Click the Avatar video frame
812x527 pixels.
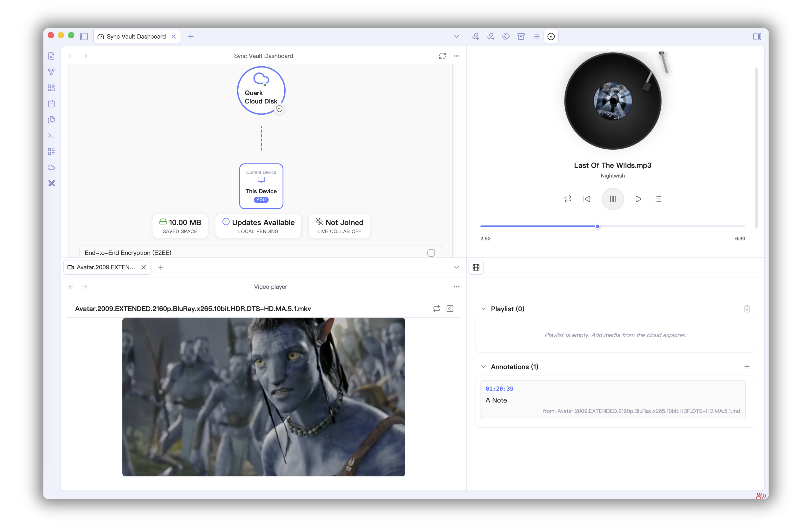[x=264, y=397]
